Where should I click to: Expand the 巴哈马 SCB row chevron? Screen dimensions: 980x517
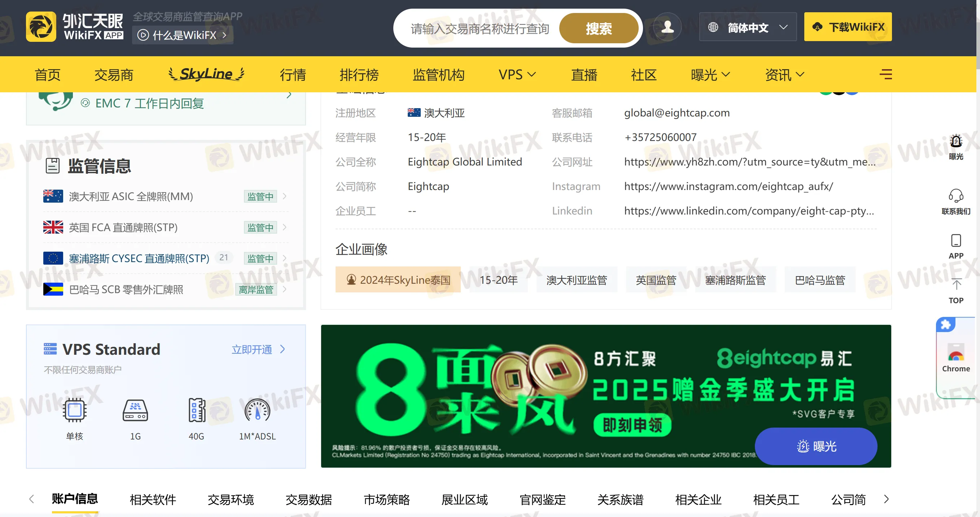tap(284, 289)
